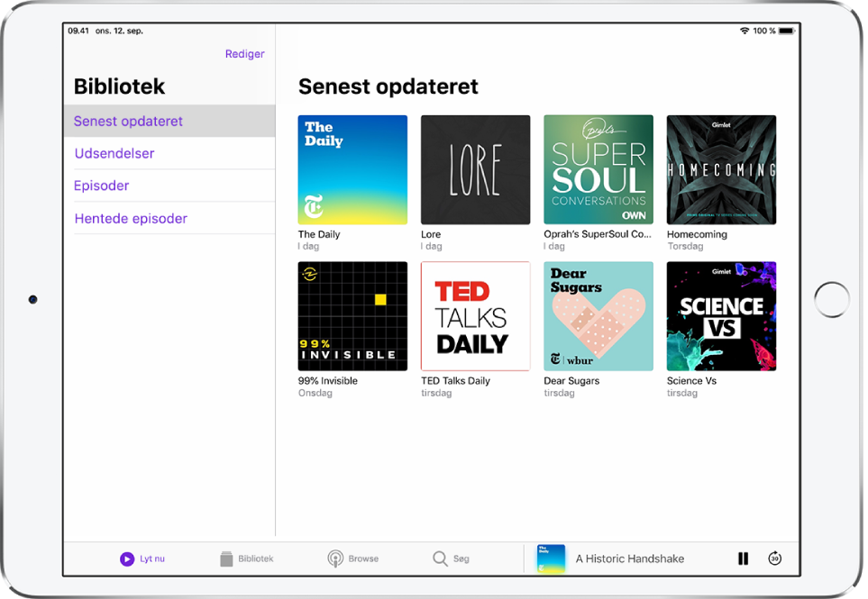Click the Lore title text
Screen dimensions: 868x599
tap(431, 234)
